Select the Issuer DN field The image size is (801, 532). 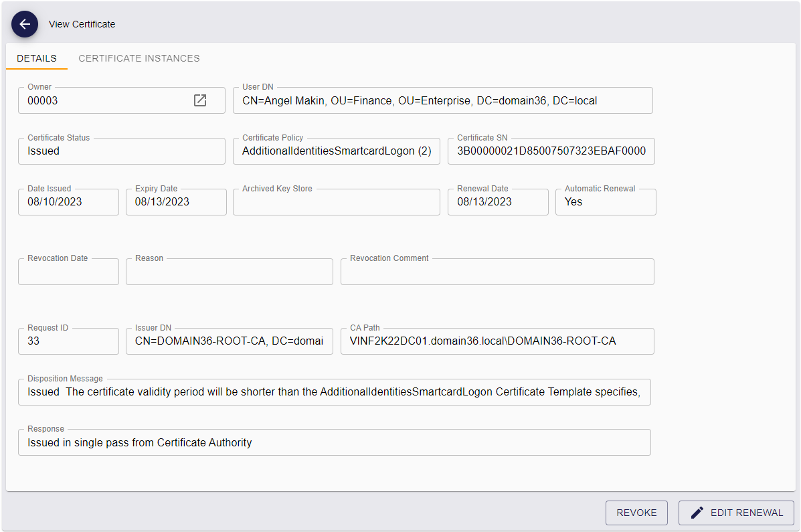(229, 341)
